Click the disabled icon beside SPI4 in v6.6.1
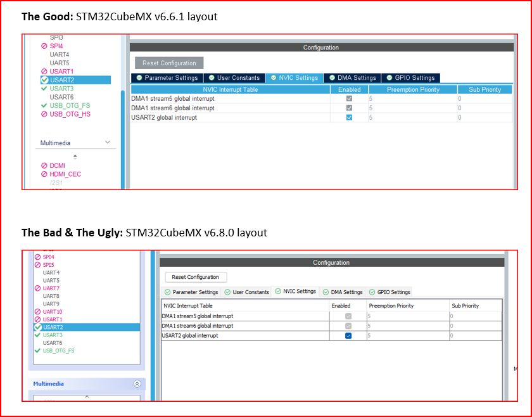532x417 pixels. click(x=44, y=46)
